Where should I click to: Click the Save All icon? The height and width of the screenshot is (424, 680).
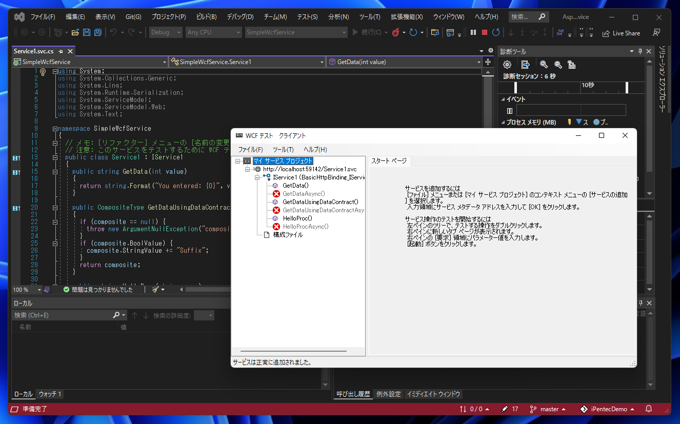(98, 33)
